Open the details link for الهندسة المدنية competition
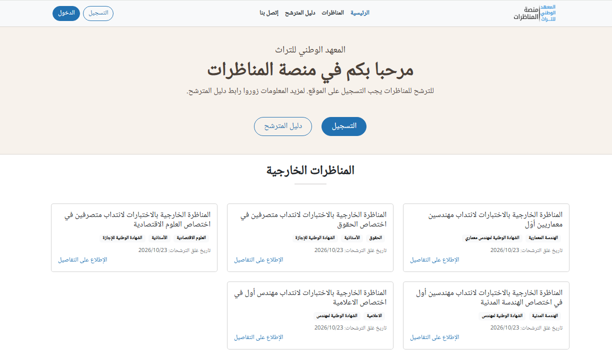Image resolution: width=612 pixels, height=364 pixels. click(x=434, y=337)
